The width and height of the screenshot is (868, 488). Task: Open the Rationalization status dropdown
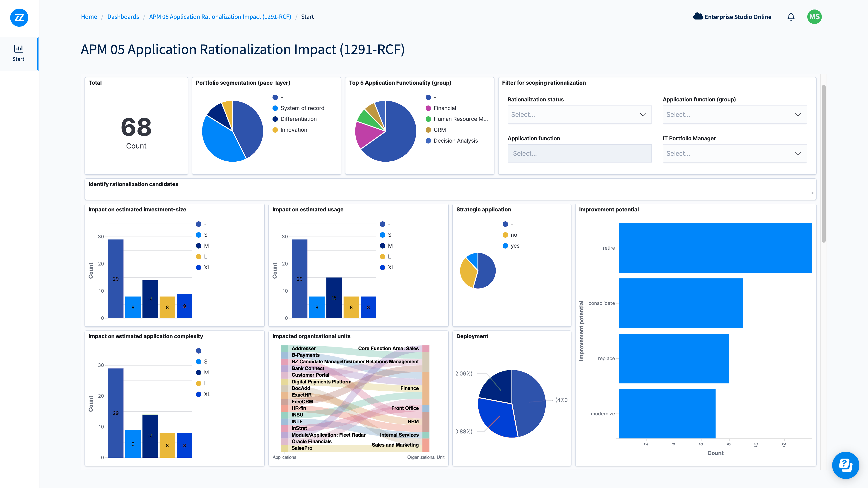[579, 115]
